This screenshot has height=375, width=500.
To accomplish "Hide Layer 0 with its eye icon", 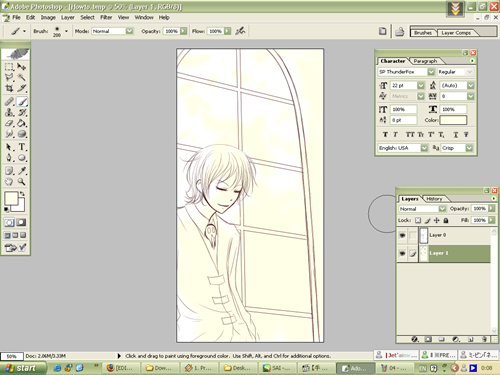I will click(x=402, y=235).
